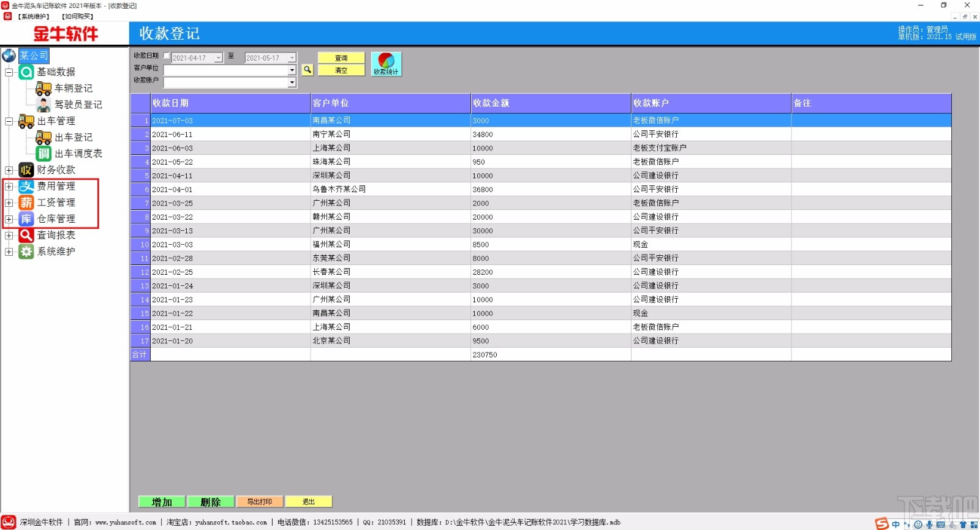980x530 pixels.
Task: Open the 【如何购买】 menu
Action: coord(77,17)
